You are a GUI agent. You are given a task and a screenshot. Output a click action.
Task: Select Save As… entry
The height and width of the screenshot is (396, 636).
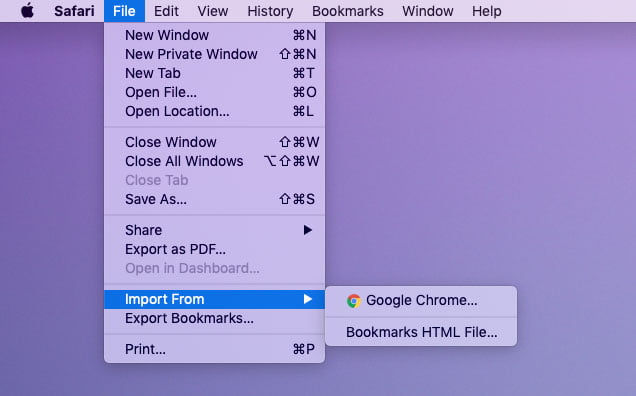tap(215, 200)
